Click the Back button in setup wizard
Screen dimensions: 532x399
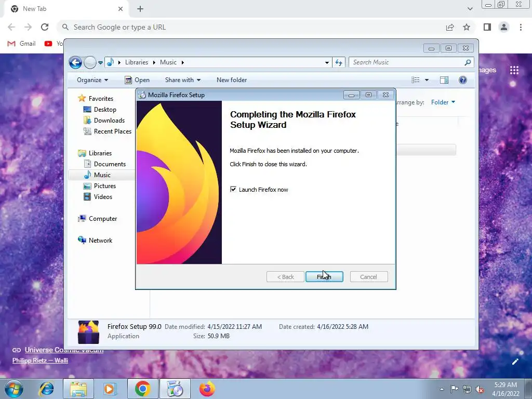point(285,277)
